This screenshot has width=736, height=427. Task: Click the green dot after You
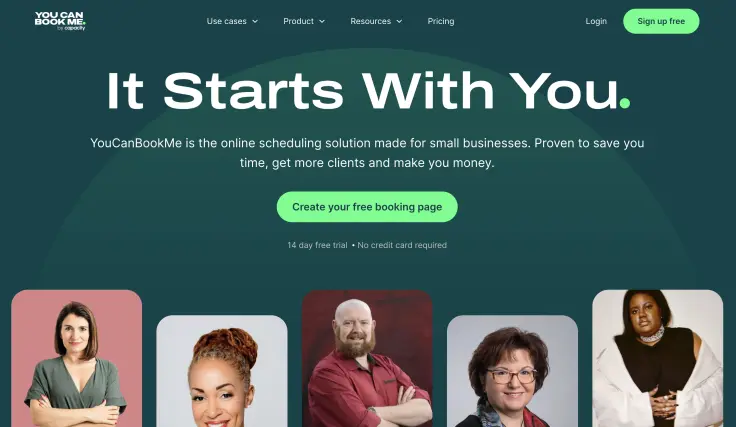(x=625, y=103)
